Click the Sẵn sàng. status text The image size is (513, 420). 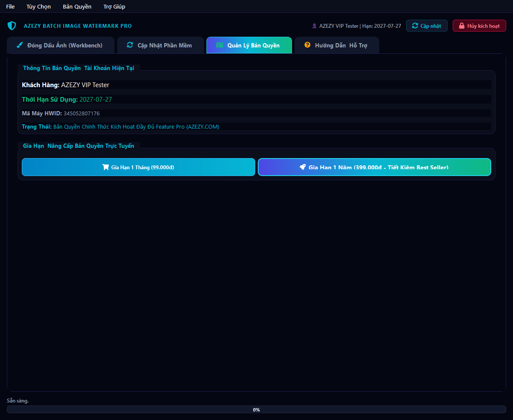point(18,401)
